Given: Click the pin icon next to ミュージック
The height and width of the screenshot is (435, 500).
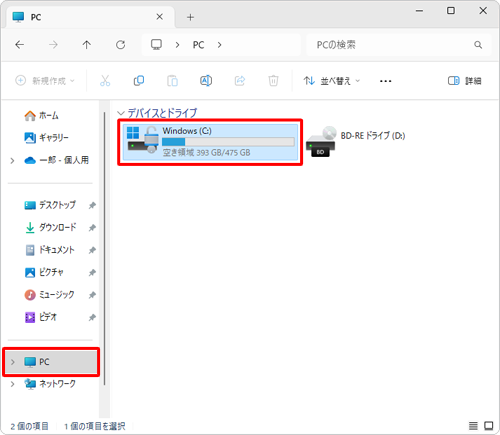Looking at the screenshot, I should [92, 295].
